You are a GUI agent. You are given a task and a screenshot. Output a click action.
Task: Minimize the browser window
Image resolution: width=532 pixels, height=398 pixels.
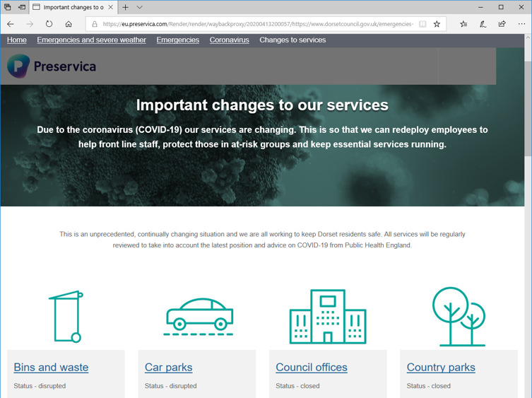pyautogui.click(x=480, y=7)
